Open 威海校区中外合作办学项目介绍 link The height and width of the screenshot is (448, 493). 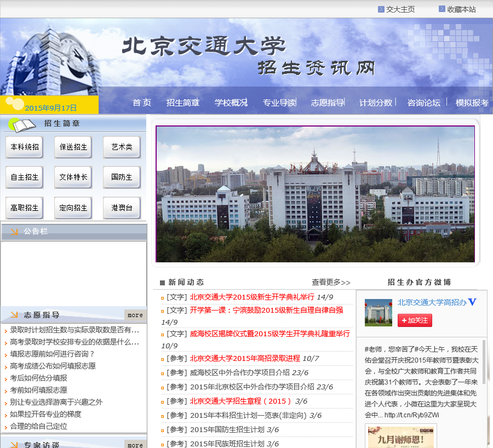[240, 372]
